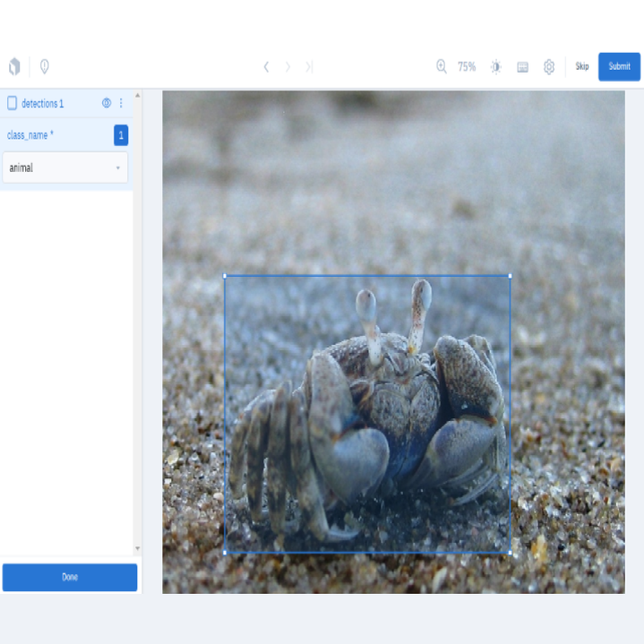
Task: Open the settings gear icon
Action: click(549, 66)
